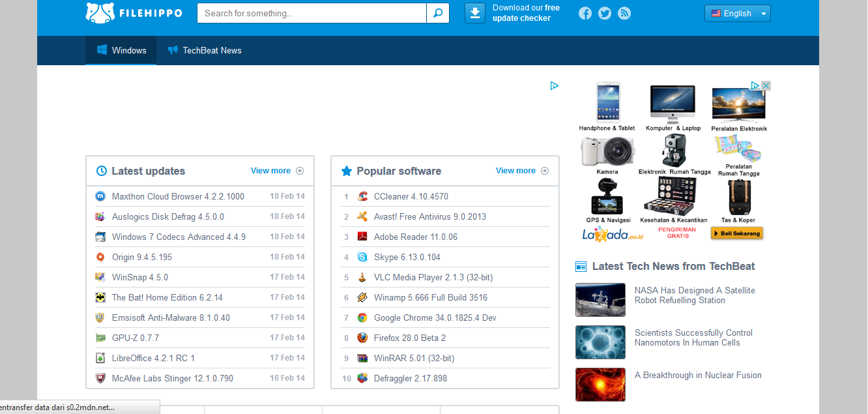Click The Bat! Home Edition icon

pyautogui.click(x=100, y=297)
